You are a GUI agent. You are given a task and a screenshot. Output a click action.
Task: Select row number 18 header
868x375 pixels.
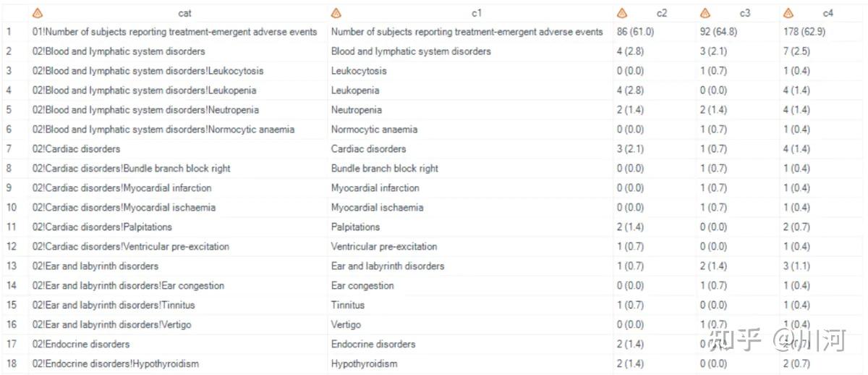11,363
